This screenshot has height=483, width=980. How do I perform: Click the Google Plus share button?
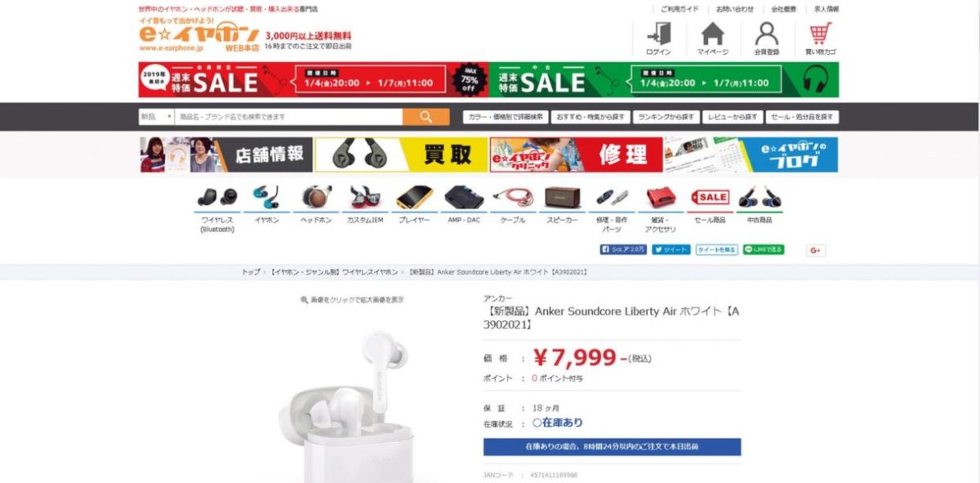tap(816, 251)
